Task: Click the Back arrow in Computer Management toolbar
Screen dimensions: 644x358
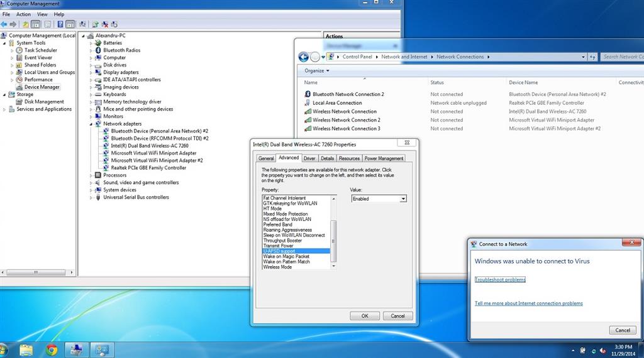Action: 4,24
